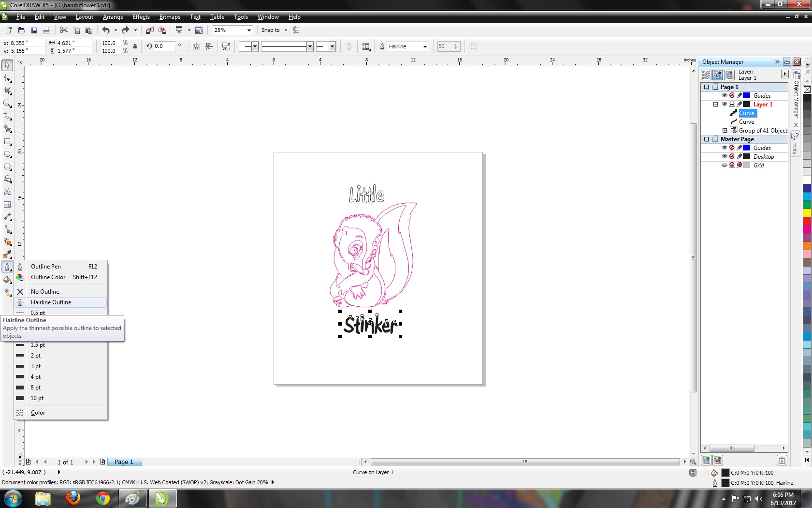Select the Pick tool in the toolbox
The width and height of the screenshot is (812, 508).
tap(7, 65)
